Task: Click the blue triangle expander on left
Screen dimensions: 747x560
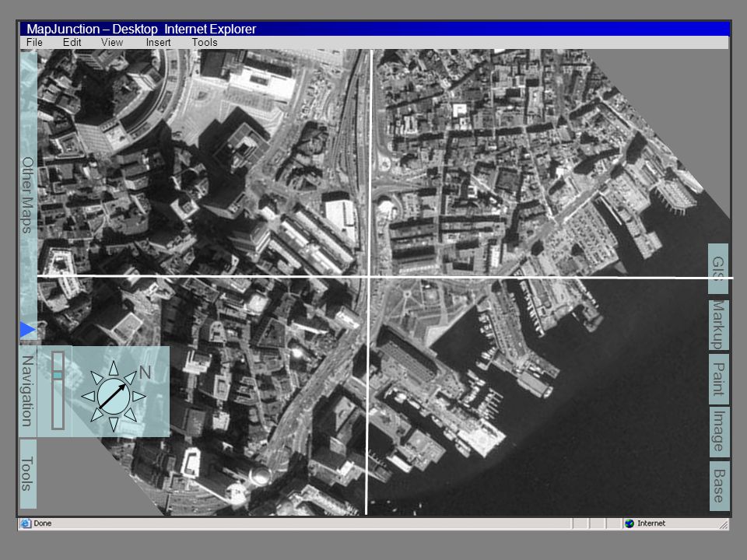Action: click(x=28, y=329)
